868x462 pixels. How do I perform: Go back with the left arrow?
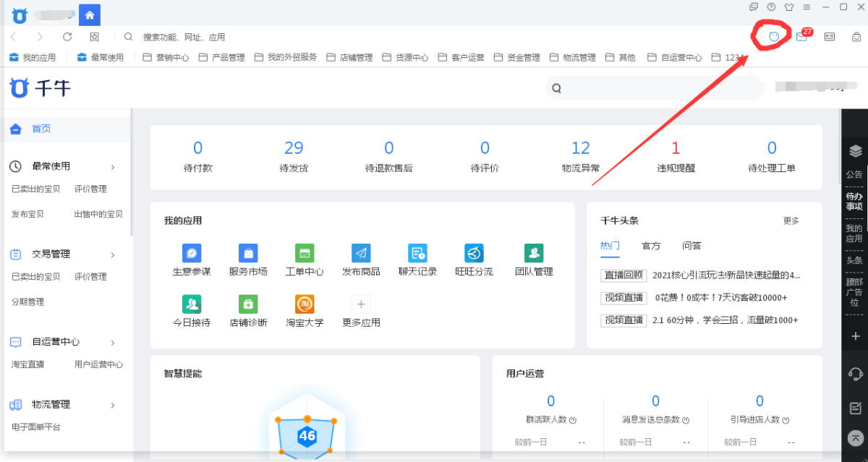click(14, 37)
